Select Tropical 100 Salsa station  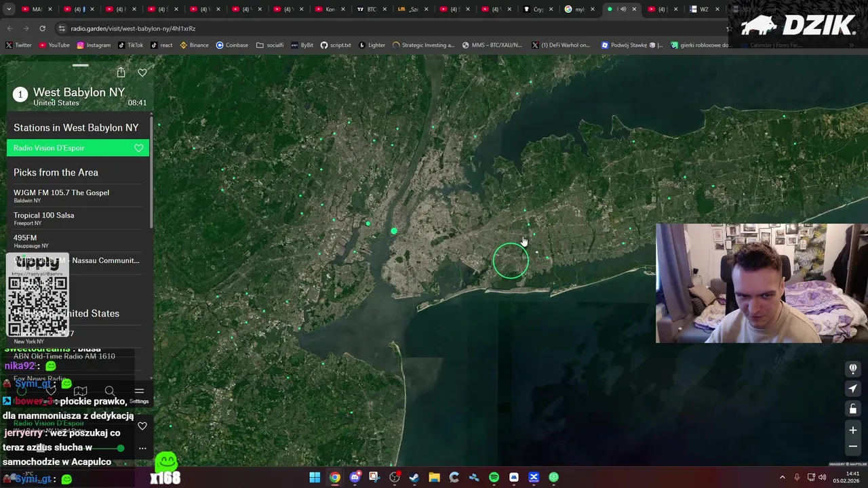point(78,218)
